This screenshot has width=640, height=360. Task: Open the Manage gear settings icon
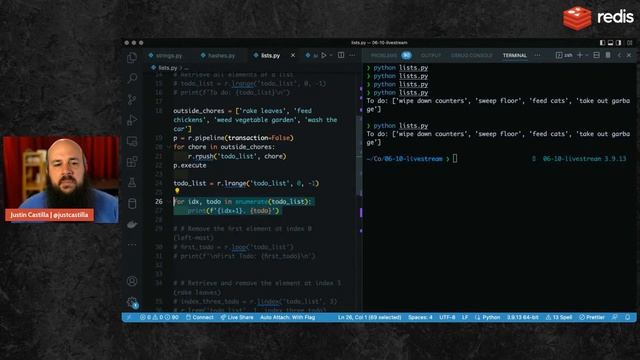click(132, 302)
